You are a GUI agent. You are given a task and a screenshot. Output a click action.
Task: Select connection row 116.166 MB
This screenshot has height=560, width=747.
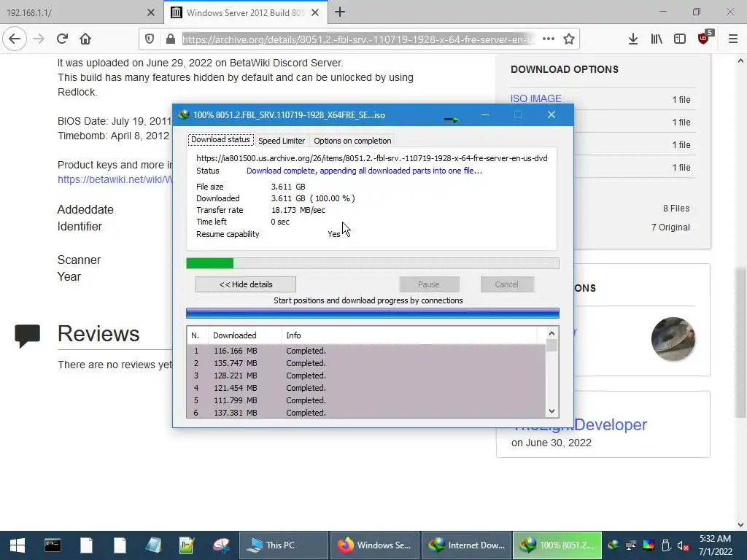pyautogui.click(x=366, y=351)
